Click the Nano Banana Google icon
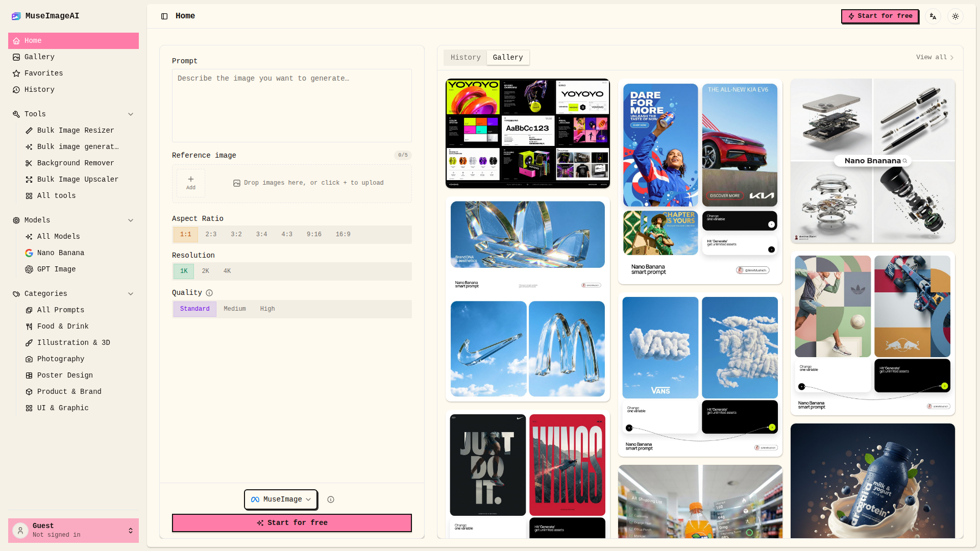 (29, 253)
